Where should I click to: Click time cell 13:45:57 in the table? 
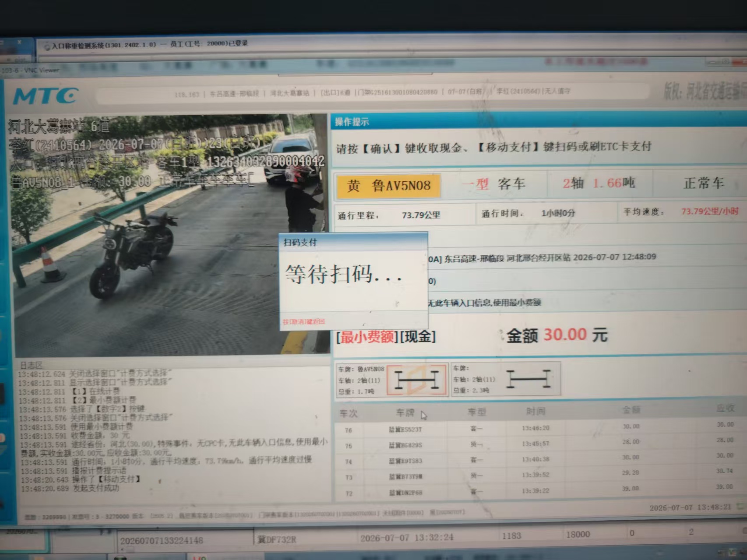(x=536, y=444)
